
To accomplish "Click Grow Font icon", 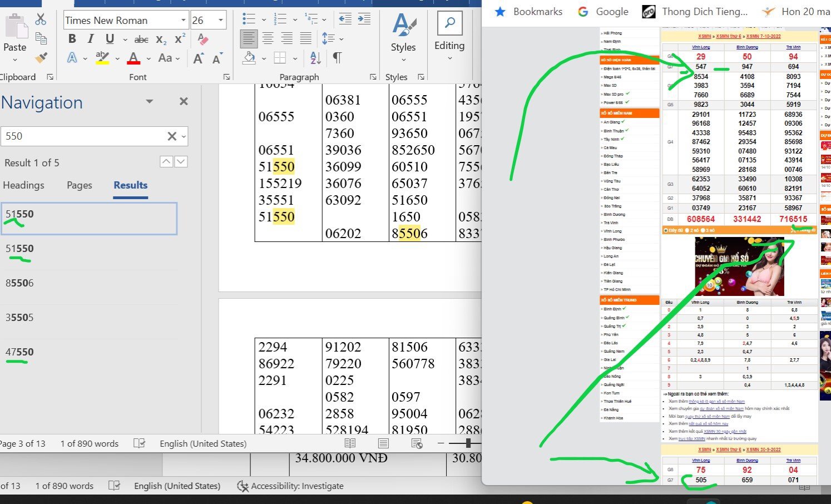I will coord(198,58).
